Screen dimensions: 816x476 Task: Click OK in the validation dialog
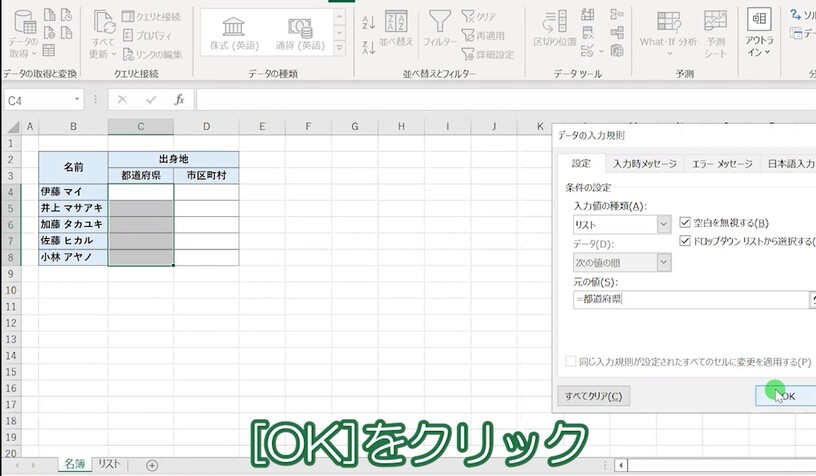tap(787, 396)
